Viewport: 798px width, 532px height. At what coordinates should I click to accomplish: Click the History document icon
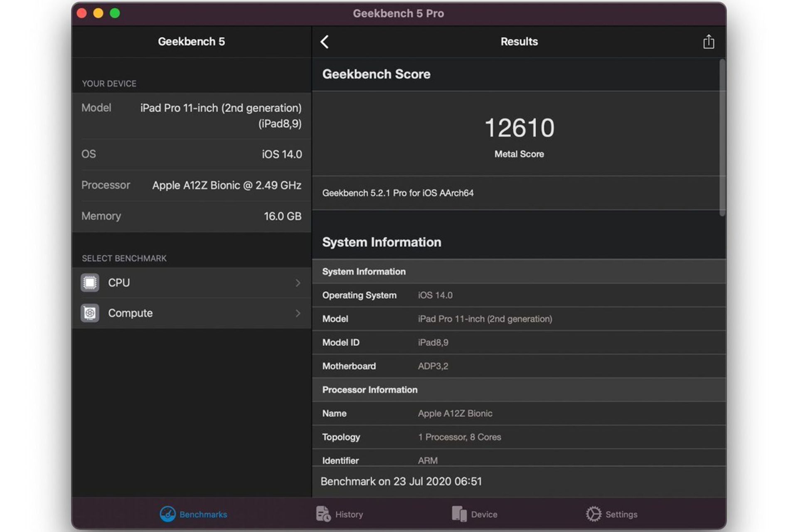[323, 514]
